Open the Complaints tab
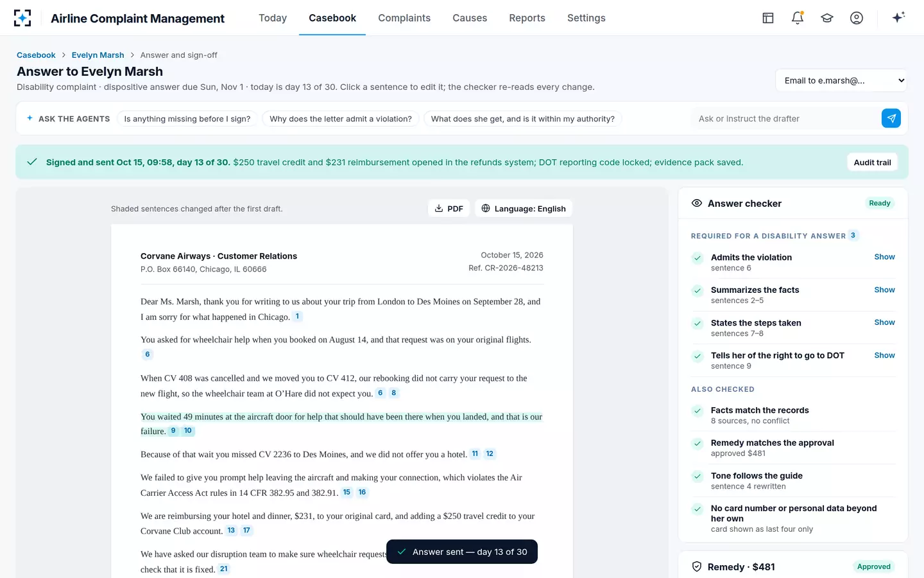 point(404,18)
